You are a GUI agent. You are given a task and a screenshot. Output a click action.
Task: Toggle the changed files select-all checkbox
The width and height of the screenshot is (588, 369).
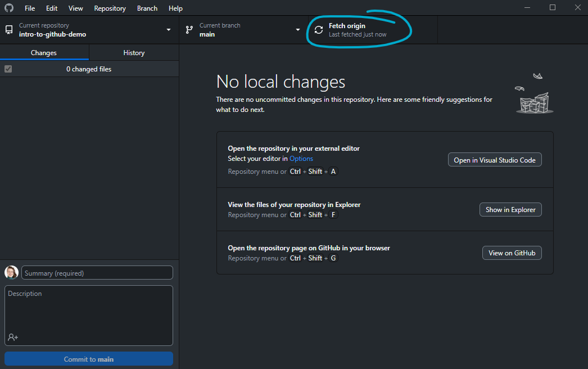pos(8,69)
